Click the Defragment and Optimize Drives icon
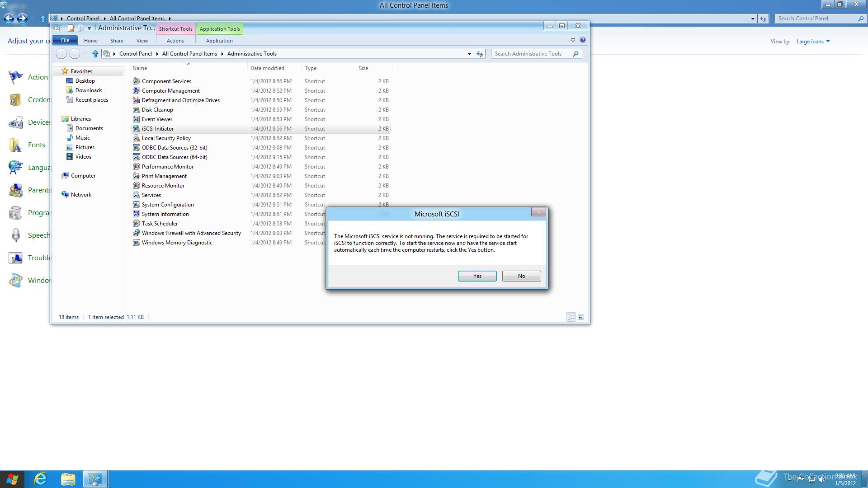This screenshot has width=868, height=488. pyautogui.click(x=136, y=100)
